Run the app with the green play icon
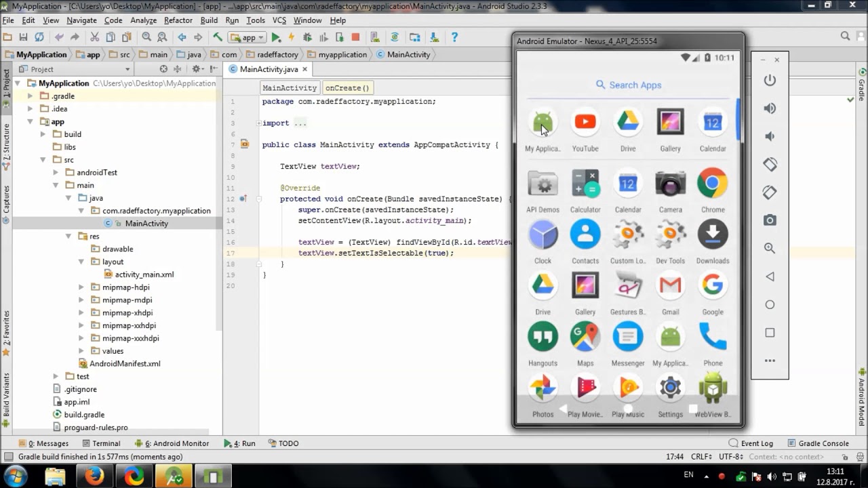The height and width of the screenshot is (488, 868). tap(276, 37)
